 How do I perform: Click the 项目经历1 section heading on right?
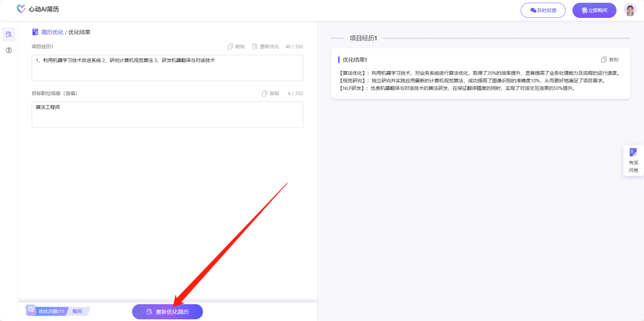tap(363, 38)
